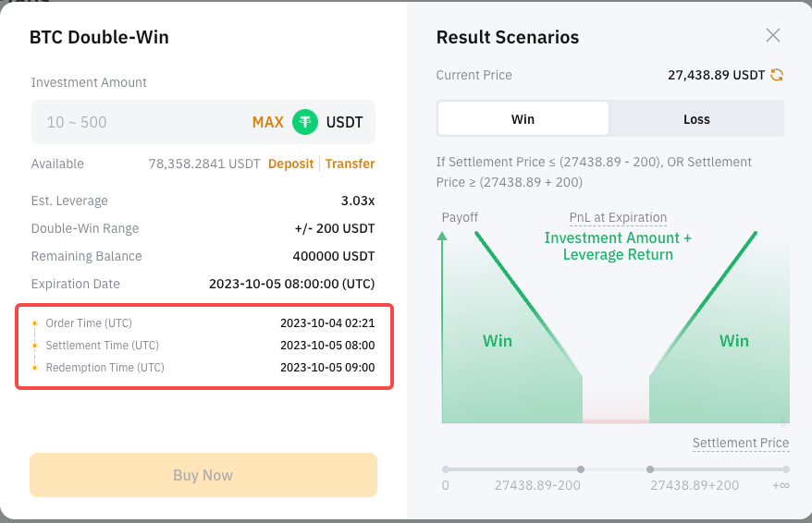This screenshot has height=523, width=812.
Task: Click the Settlement Time timeline dot
Action: [x=35, y=346]
